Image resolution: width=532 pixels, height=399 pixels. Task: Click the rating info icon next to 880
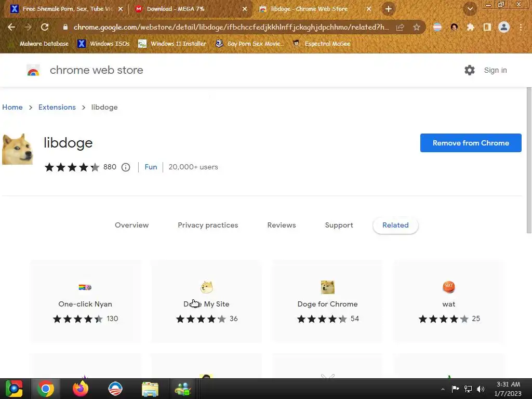(x=126, y=167)
